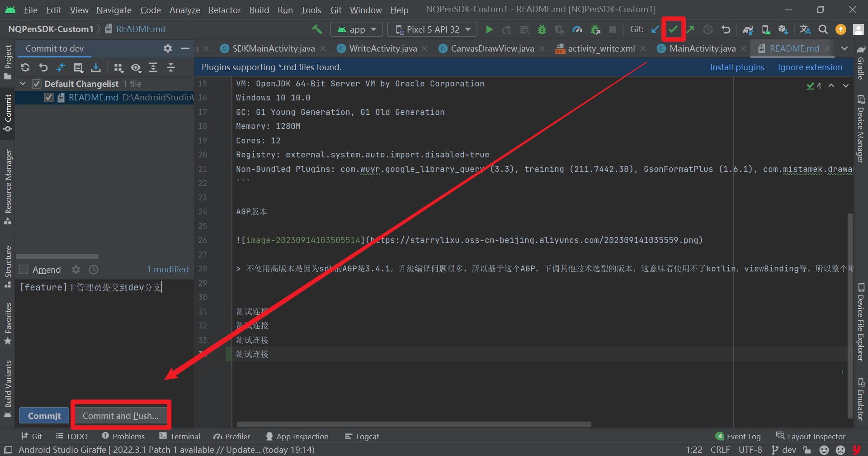This screenshot has width=868, height=456.
Task: Click the Shelve Silently download icon
Action: 96,67
